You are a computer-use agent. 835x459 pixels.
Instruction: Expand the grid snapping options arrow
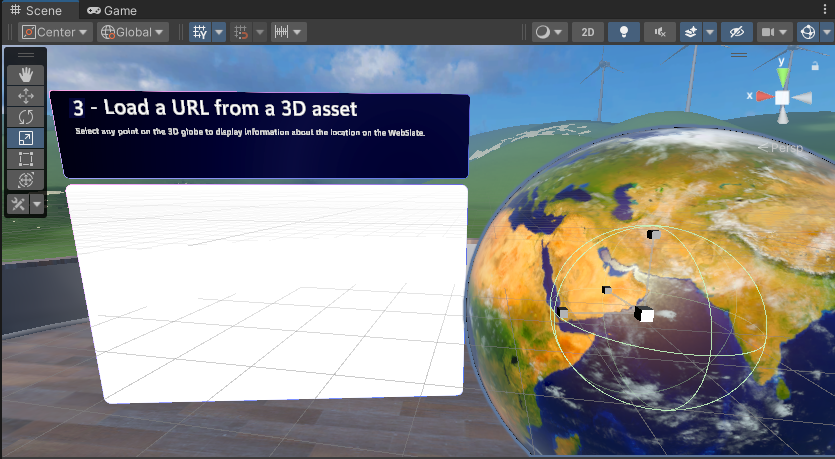[260, 32]
